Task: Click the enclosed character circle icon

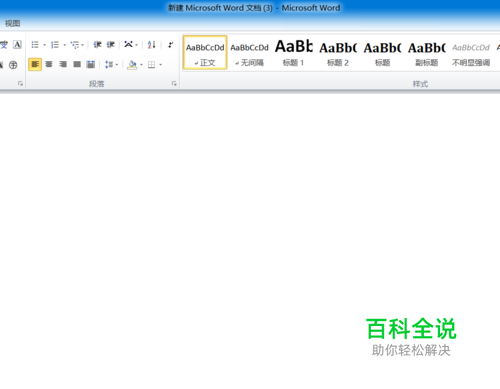Action: [13, 65]
